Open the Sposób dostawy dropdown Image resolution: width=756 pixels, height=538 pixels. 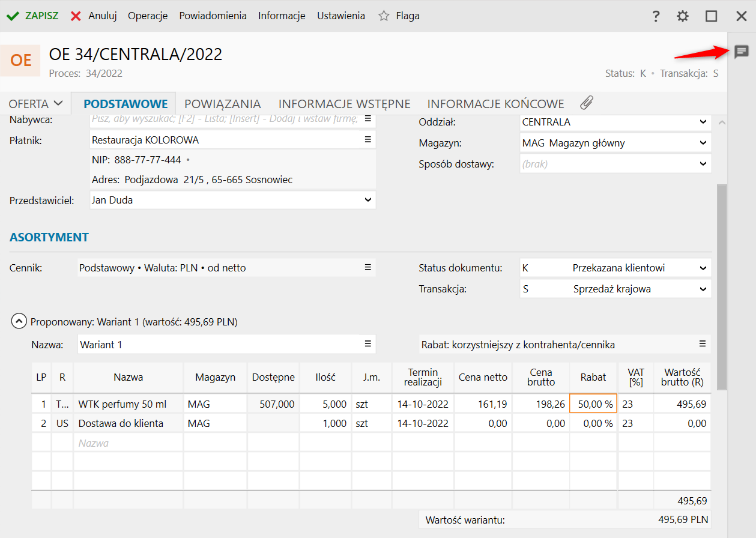[x=703, y=163]
